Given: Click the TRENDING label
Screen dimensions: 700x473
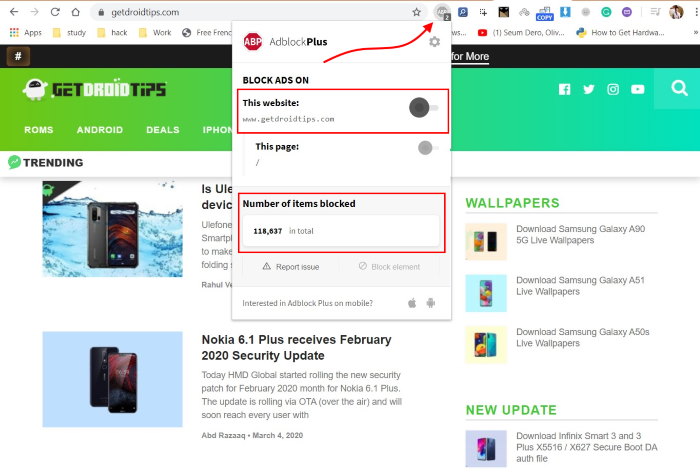Looking at the screenshot, I should (53, 162).
